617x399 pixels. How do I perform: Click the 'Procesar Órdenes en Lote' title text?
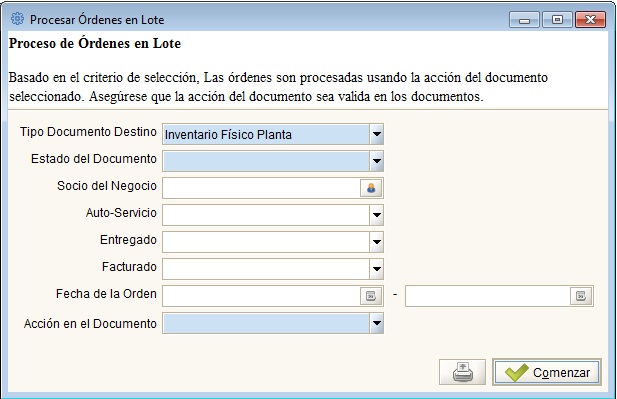[97, 20]
